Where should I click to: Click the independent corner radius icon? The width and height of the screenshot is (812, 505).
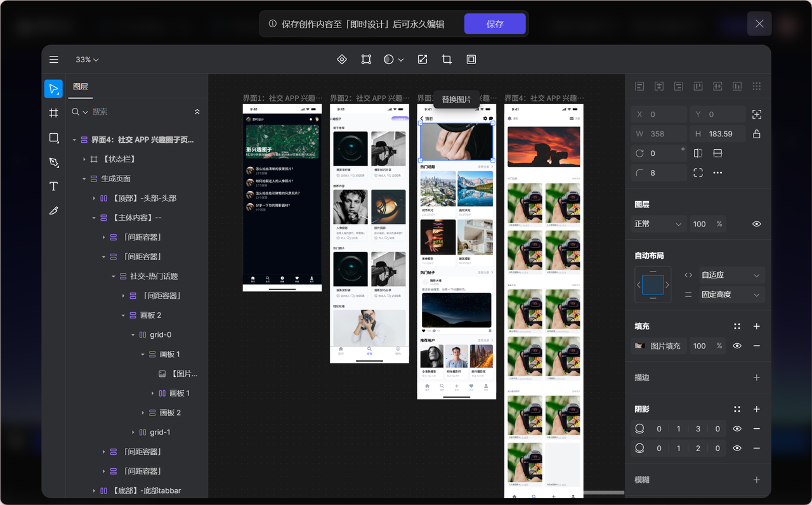pyautogui.click(x=698, y=173)
